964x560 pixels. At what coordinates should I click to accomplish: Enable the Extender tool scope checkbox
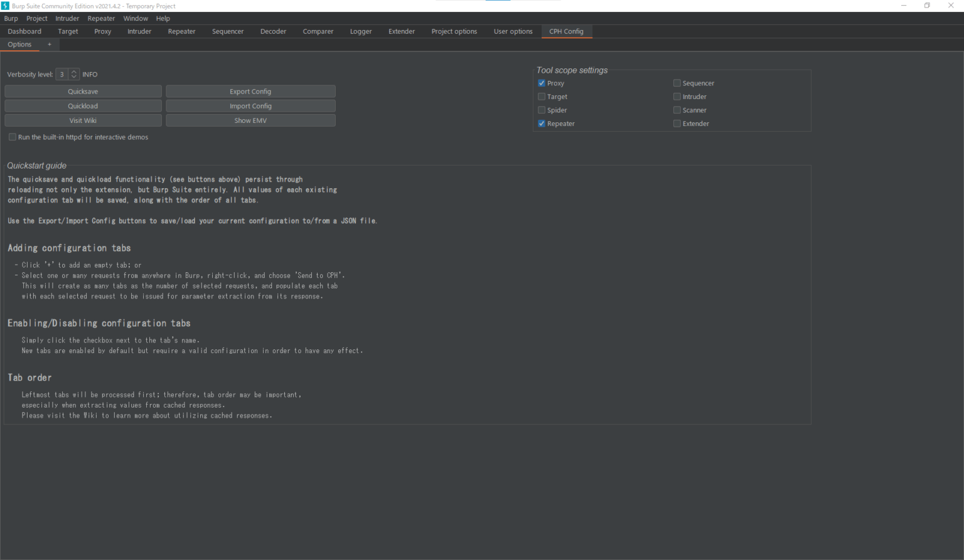click(x=677, y=124)
